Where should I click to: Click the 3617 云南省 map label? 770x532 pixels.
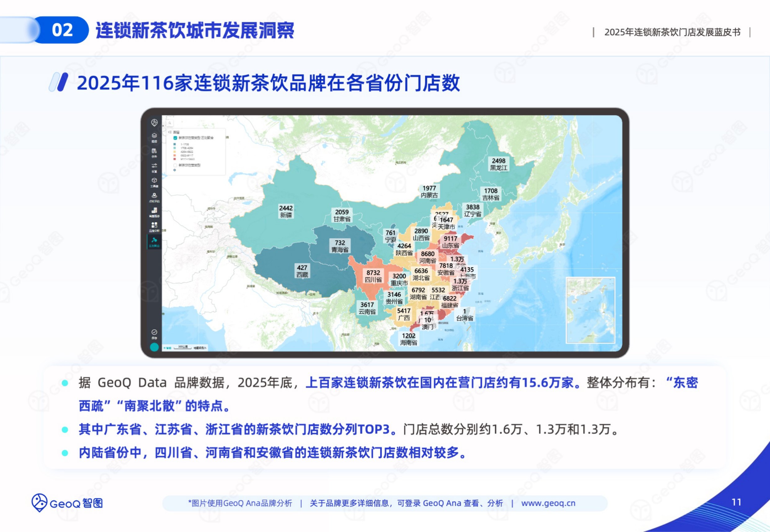[367, 308]
